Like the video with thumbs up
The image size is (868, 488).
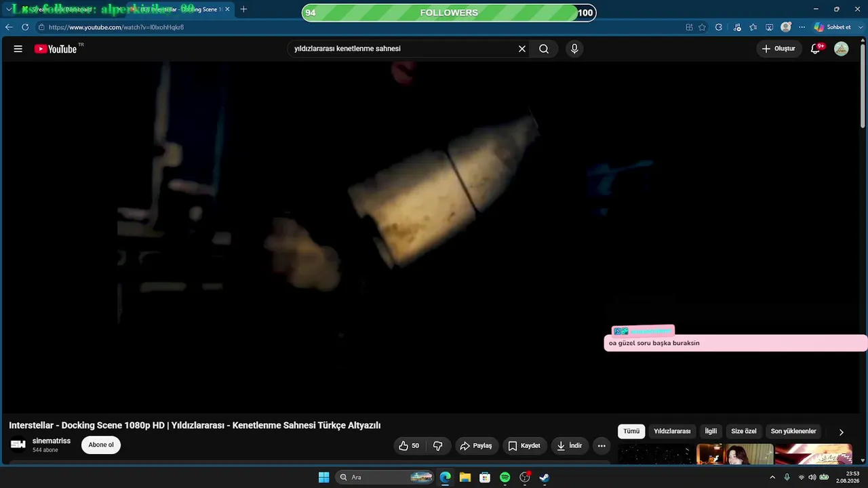pyautogui.click(x=409, y=446)
